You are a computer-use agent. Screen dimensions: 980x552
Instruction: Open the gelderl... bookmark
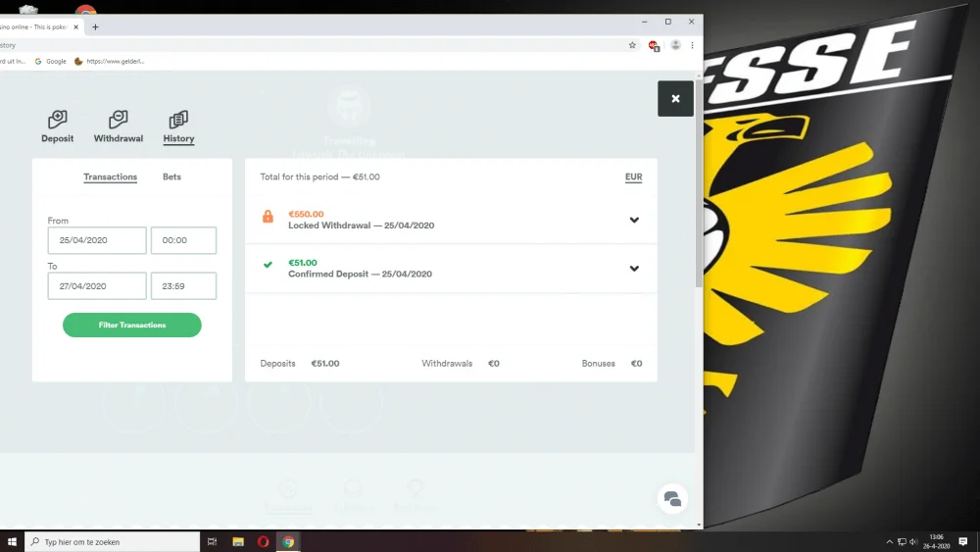pos(110,61)
